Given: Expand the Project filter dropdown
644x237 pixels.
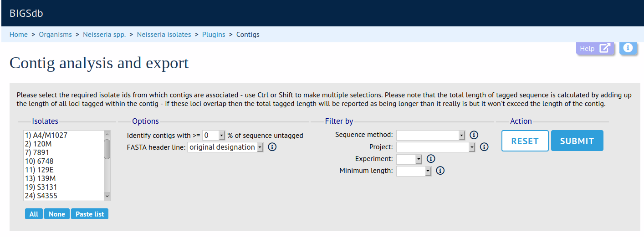Looking at the screenshot, I should pyautogui.click(x=436, y=147).
